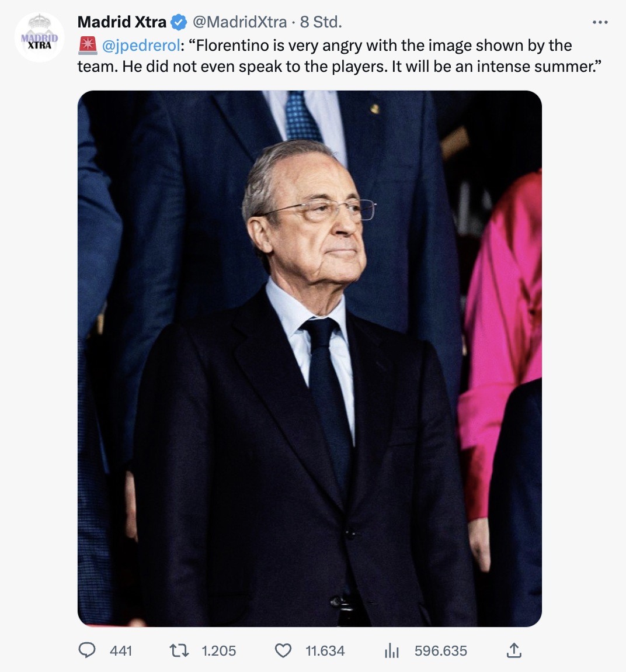Click the reply speech bubble icon

87,650
